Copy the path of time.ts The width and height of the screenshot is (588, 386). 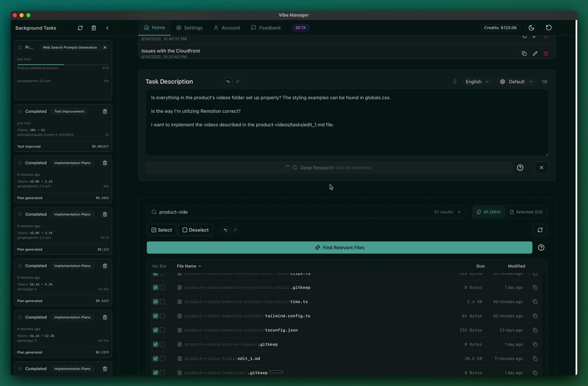(x=535, y=302)
